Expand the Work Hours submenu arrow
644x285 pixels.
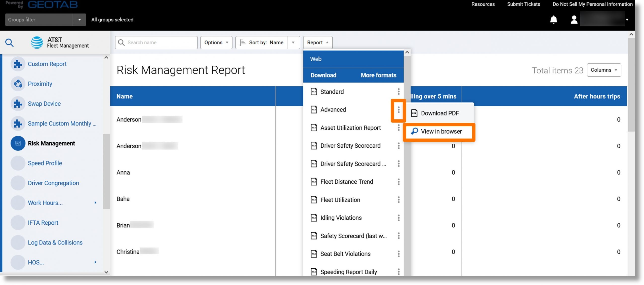[x=95, y=203]
